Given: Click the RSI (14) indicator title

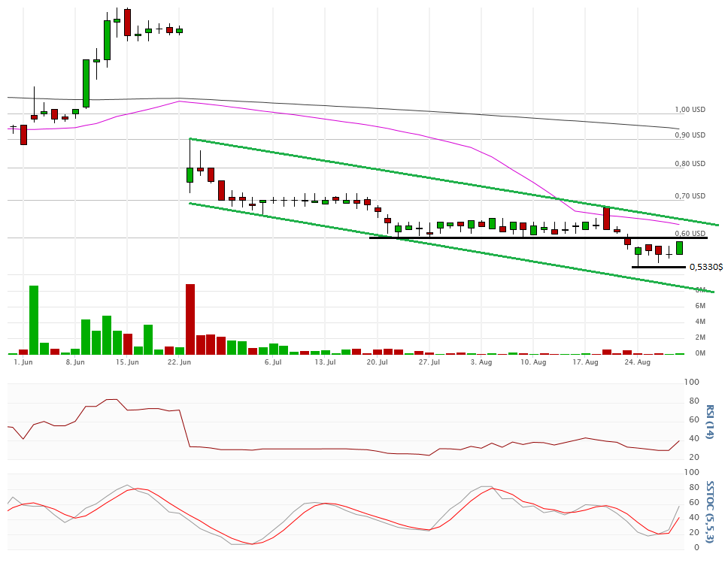Looking at the screenshot, I should (x=709, y=422).
